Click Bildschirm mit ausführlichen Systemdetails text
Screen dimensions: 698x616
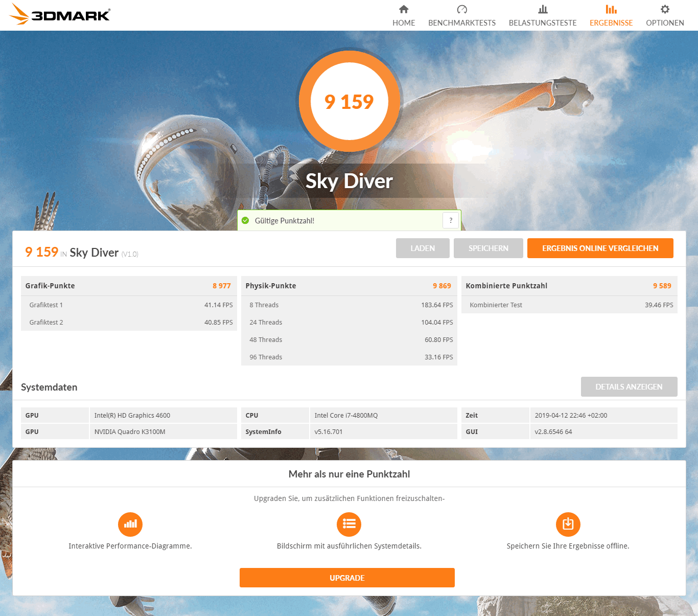coord(349,546)
